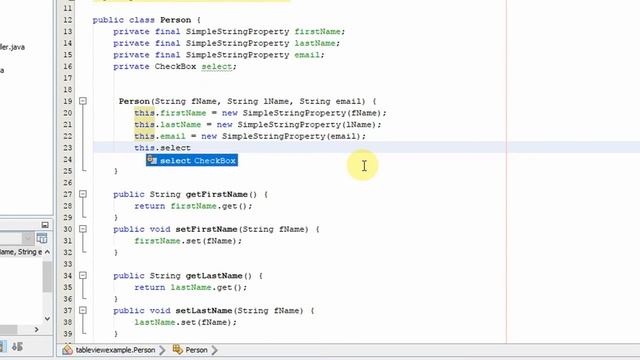Screen dimensions: 640x360
Task: Click 'this.email = new SimpleStringProperty(email);' line
Action: (250, 136)
